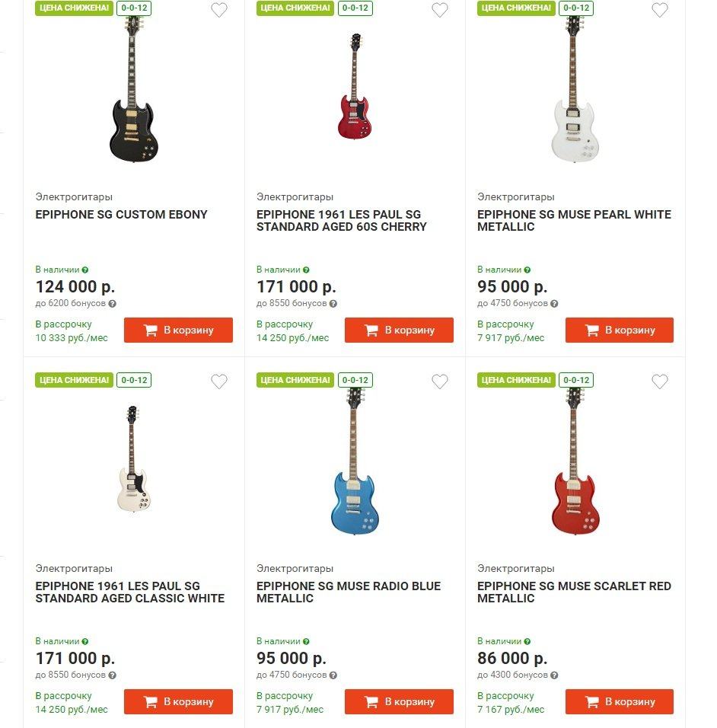Image resolution: width=717 pixels, height=728 pixels.
Task: Open Epiphone SG Muse Pearl White Metallic page
Action: click(574, 220)
